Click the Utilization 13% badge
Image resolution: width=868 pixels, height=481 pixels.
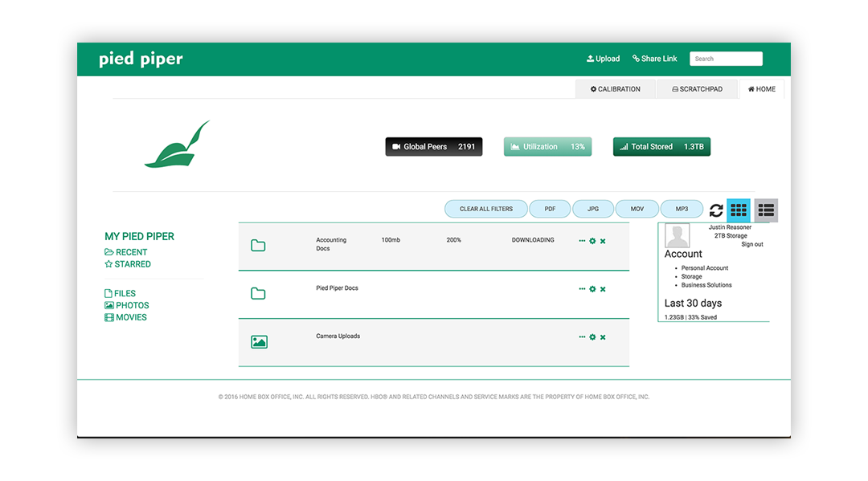point(547,146)
